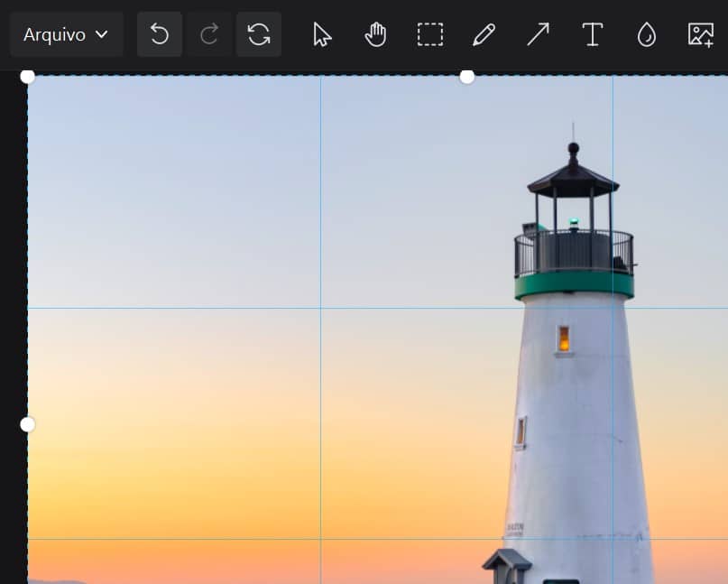This screenshot has height=584, width=728.
Task: Click the dark roof of the lighthouse lantern
Action: [573, 181]
